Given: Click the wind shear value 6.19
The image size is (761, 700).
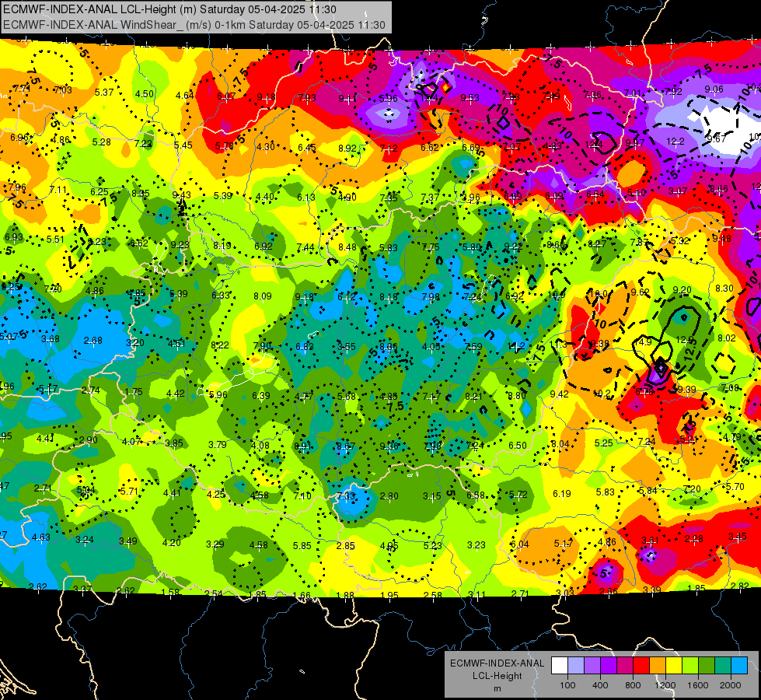Looking at the screenshot, I should (561, 494).
